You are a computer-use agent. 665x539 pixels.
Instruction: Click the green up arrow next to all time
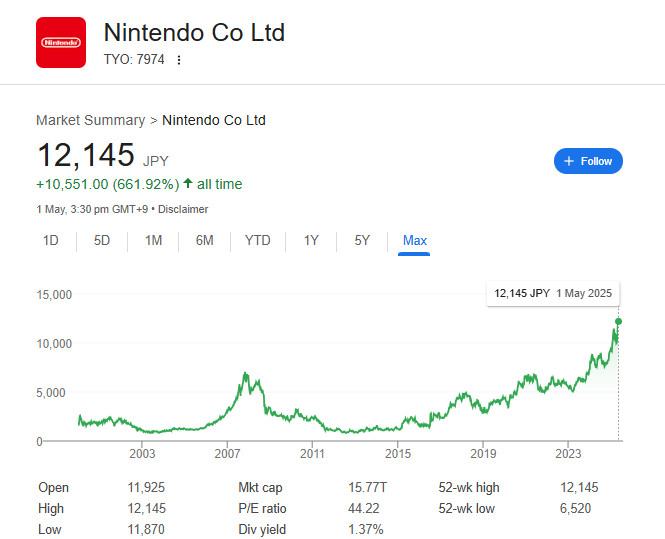(x=188, y=184)
